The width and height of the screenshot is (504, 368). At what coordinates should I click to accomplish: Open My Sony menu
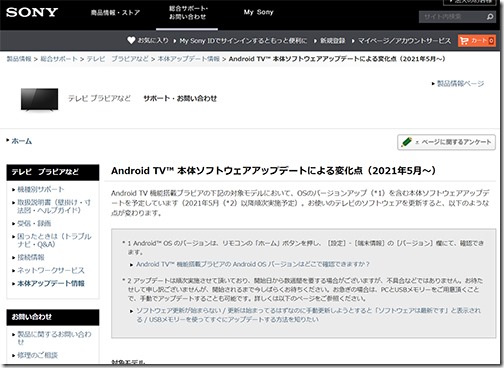click(x=258, y=12)
